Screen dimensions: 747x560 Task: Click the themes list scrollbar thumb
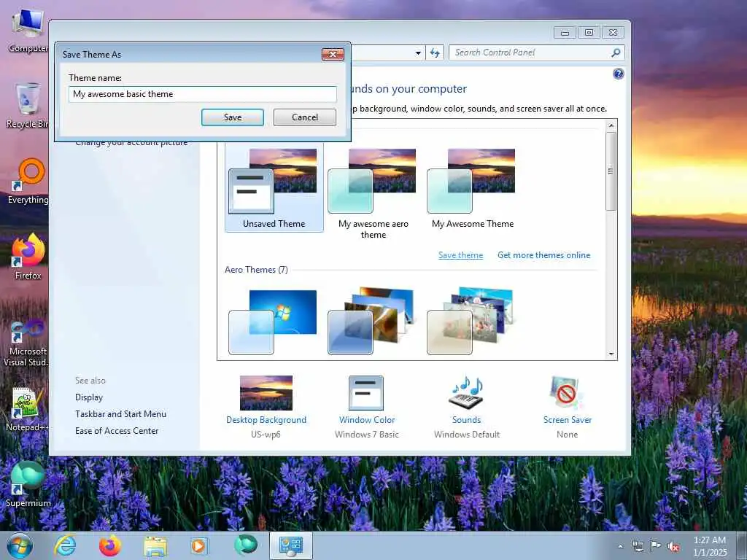611,171
